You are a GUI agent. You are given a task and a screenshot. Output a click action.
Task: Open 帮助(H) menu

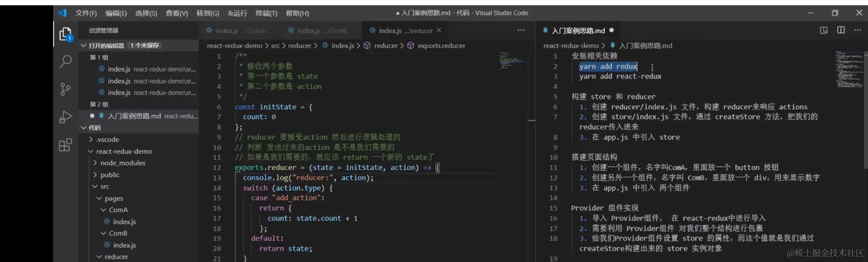click(x=297, y=13)
